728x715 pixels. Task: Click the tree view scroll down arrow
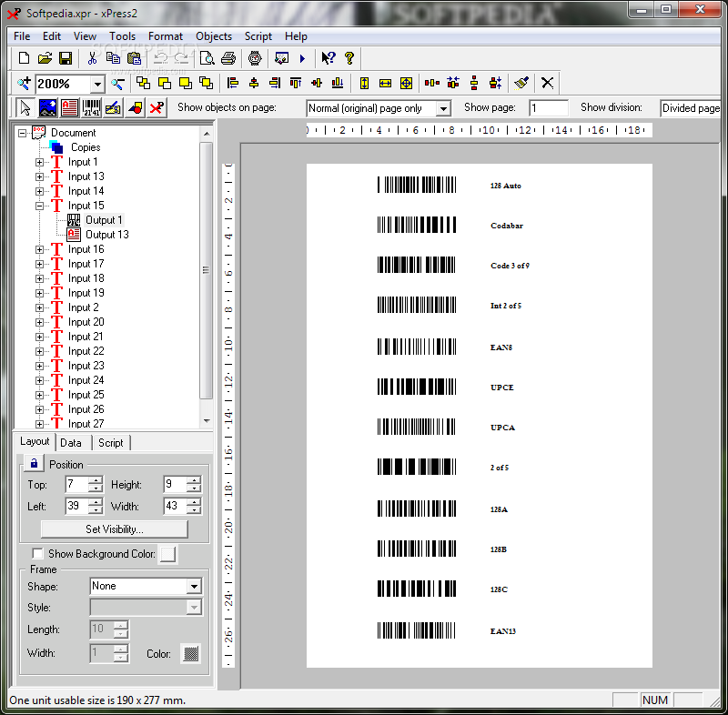207,421
